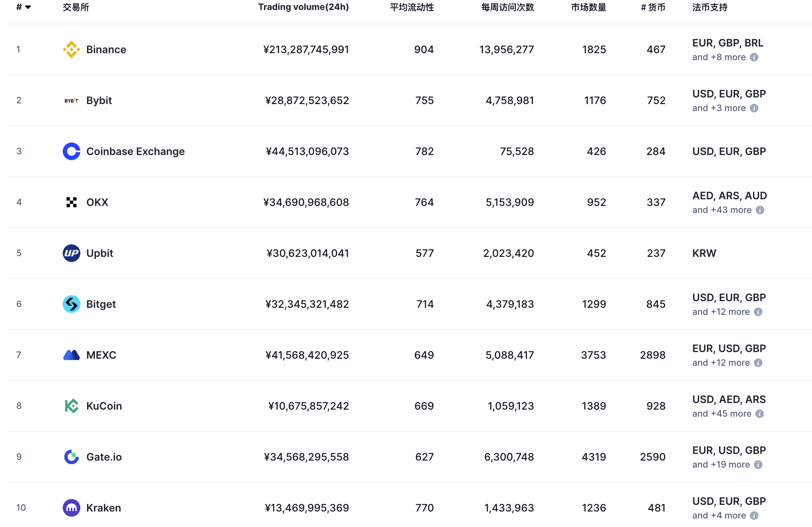Sort by 平均流动性 column header
Image resolution: width=812 pixels, height=527 pixels.
(412, 7)
